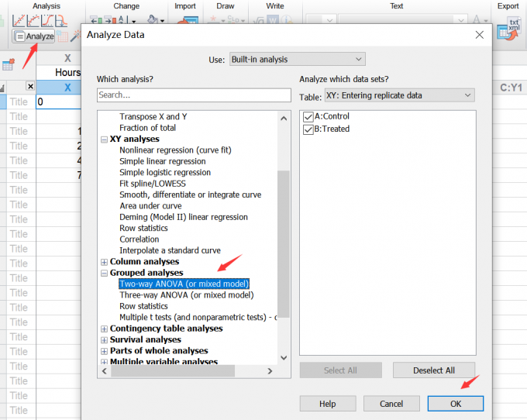Click the table format icon left of sheet
This screenshot has width=527, height=420.
[9, 64]
